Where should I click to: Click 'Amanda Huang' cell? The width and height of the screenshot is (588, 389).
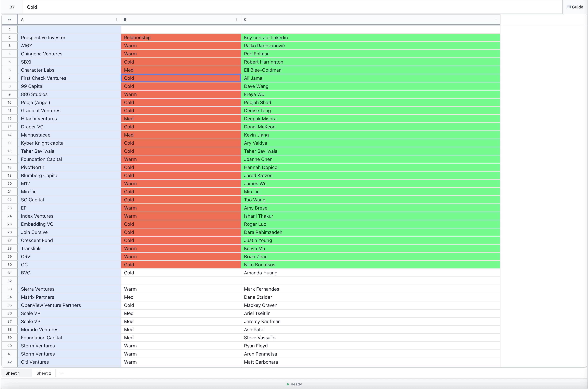371,273
